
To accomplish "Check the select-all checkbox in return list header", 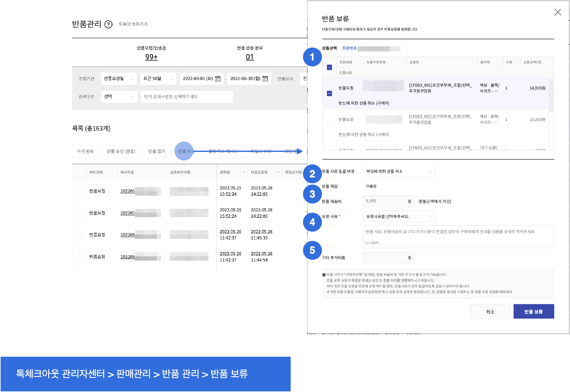I will (79, 173).
